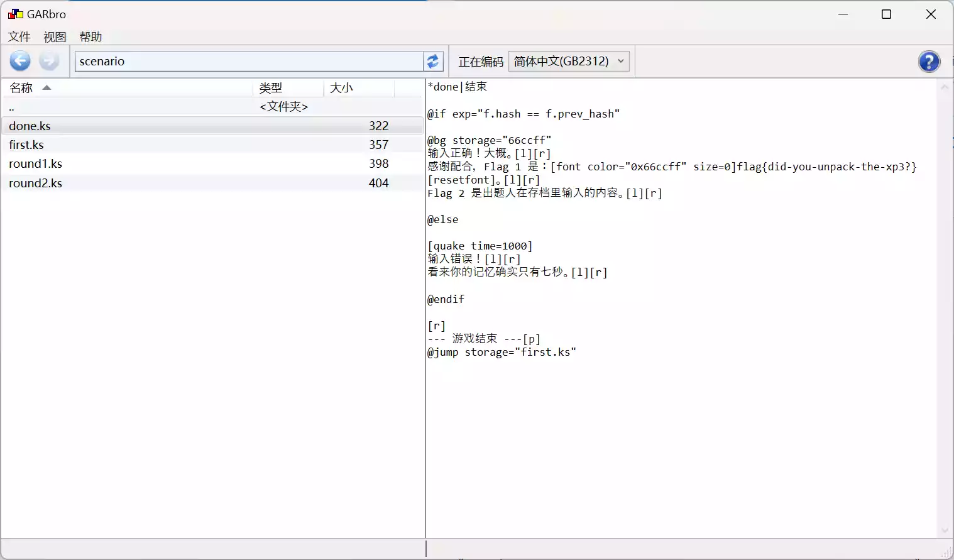Viewport: 954px width, 560px height.
Task: Click the @endif line in preview
Action: pos(446,299)
